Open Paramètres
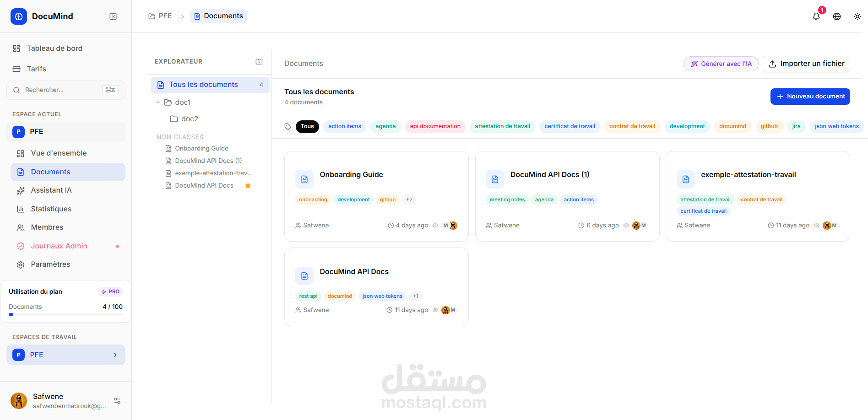Image resolution: width=868 pixels, height=420 pixels. (68, 264)
